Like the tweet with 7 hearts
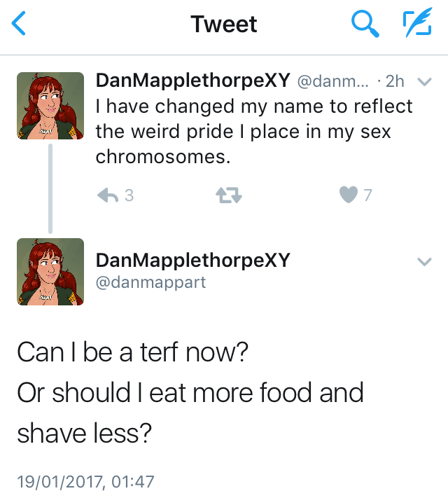Image resolution: width=448 pixels, height=491 pixels. 348,196
